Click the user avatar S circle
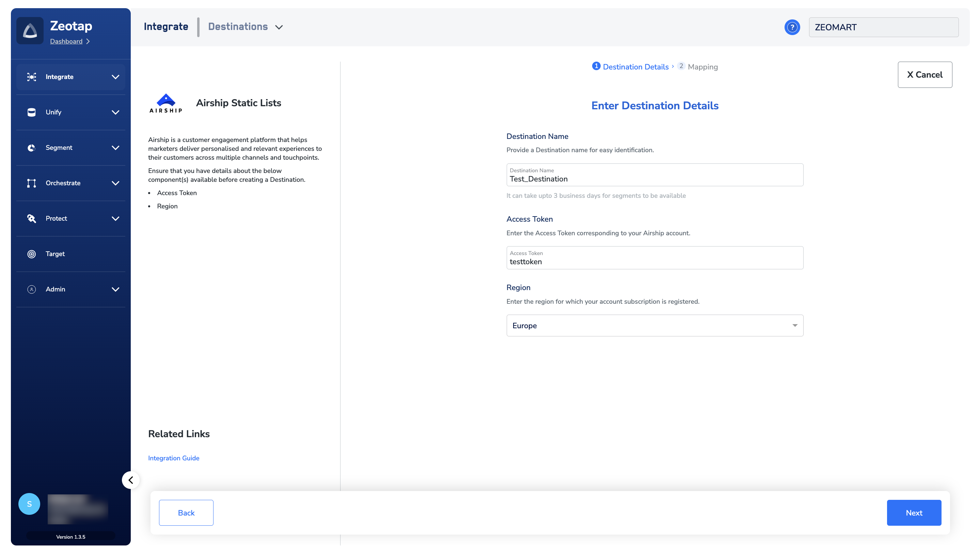The image size is (980, 555). (29, 504)
